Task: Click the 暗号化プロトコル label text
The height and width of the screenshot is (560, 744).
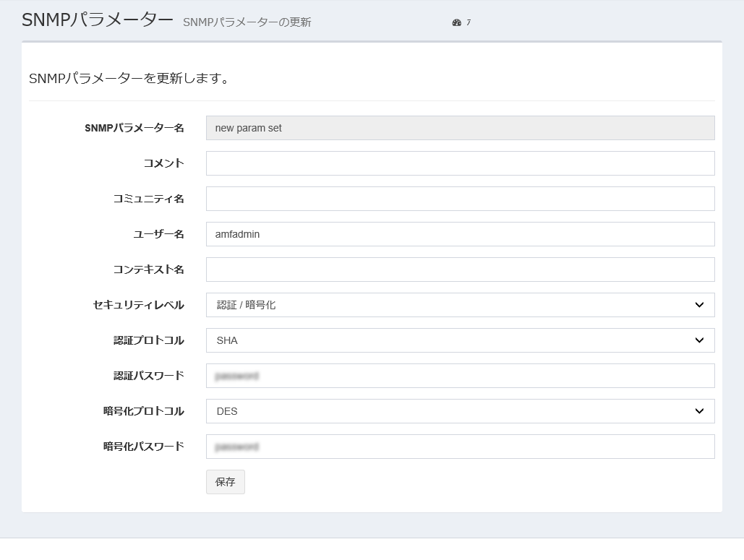Action: [x=143, y=411]
